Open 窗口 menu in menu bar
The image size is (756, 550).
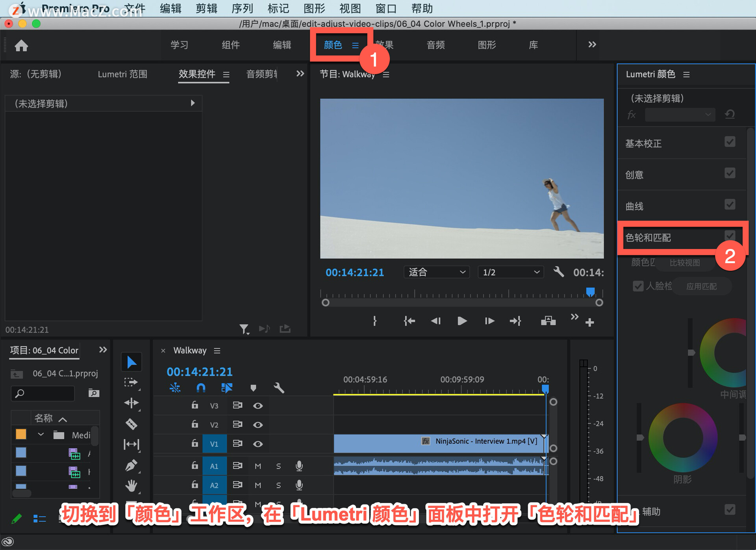coord(386,8)
